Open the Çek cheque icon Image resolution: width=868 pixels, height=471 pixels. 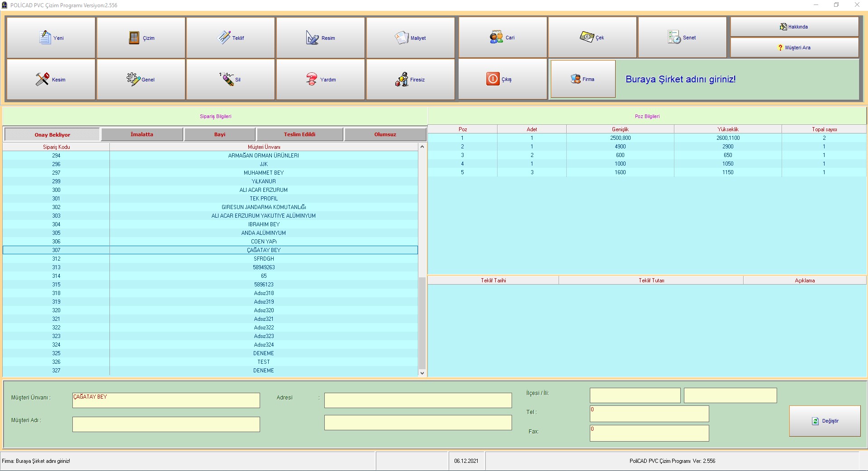pos(587,37)
